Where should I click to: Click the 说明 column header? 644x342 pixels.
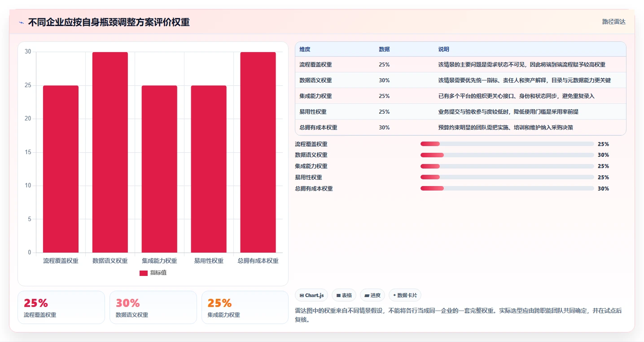[x=444, y=49]
